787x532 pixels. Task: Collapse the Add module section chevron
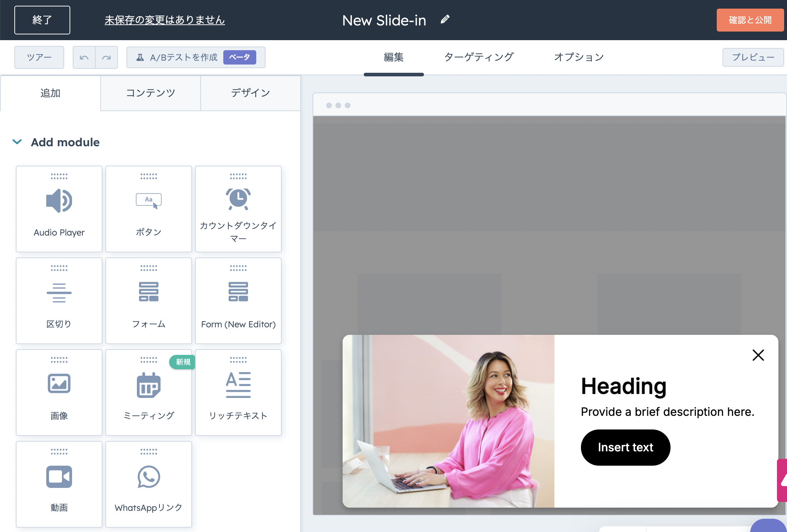click(17, 142)
